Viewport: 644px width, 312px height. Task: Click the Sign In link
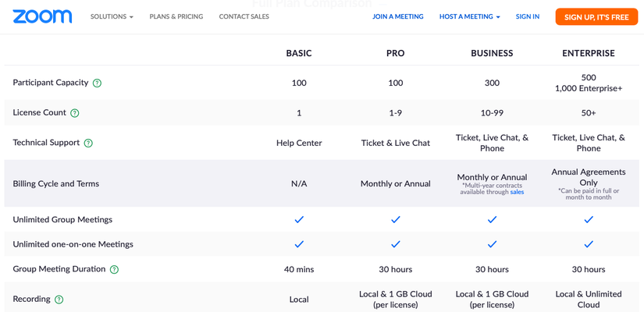pos(527,16)
